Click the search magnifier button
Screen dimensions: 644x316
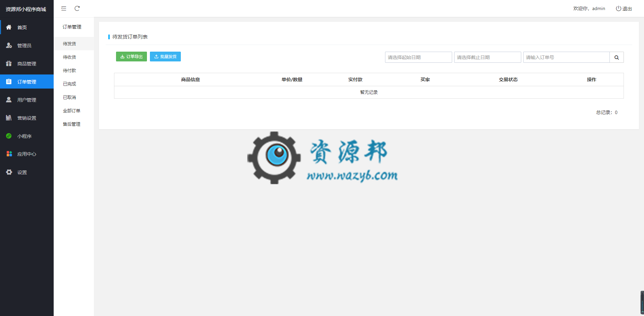coord(616,57)
